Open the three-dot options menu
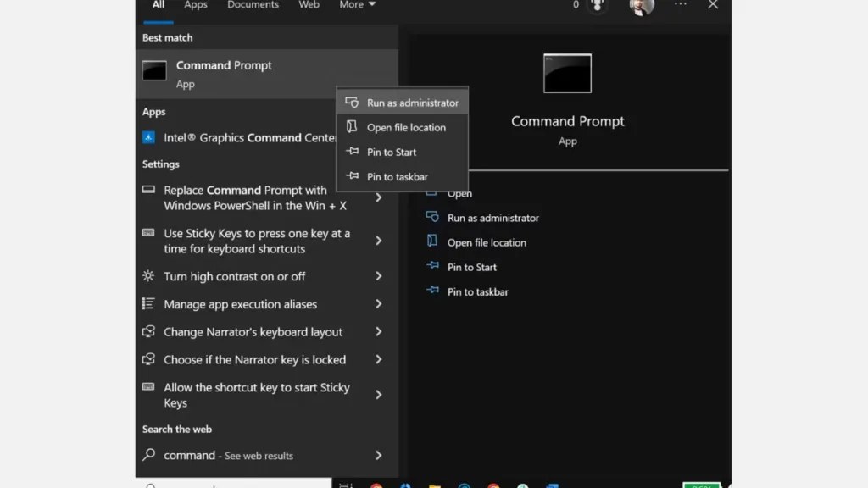Image resolution: width=868 pixels, height=488 pixels. (x=681, y=4)
